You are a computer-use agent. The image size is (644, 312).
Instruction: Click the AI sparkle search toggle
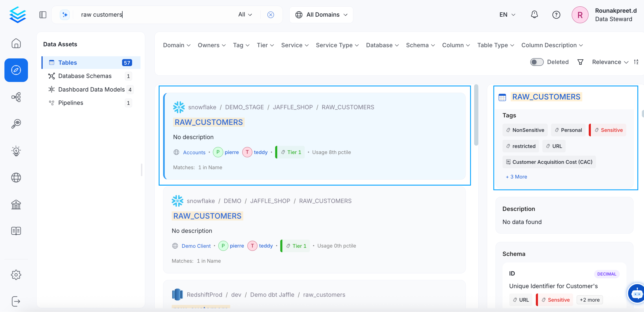pyautogui.click(x=65, y=15)
